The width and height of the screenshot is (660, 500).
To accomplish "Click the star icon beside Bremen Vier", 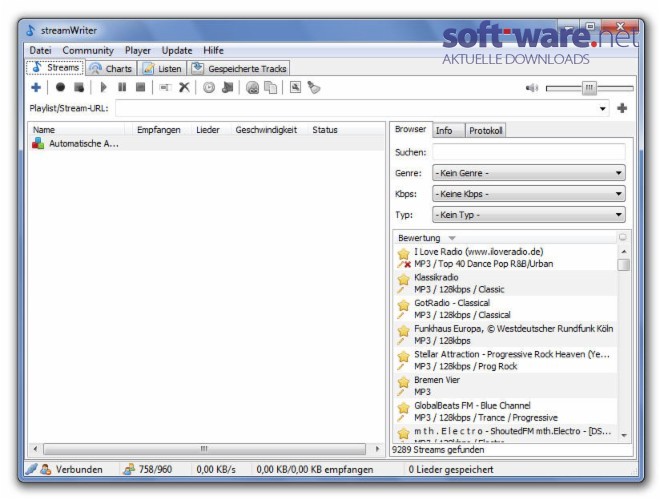I will pos(404,382).
